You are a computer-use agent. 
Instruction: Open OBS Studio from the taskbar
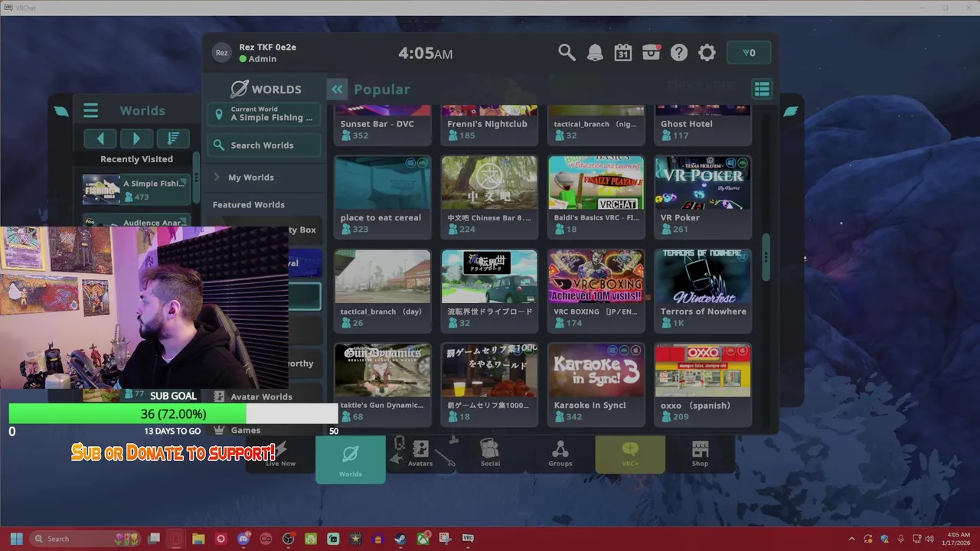(x=288, y=539)
